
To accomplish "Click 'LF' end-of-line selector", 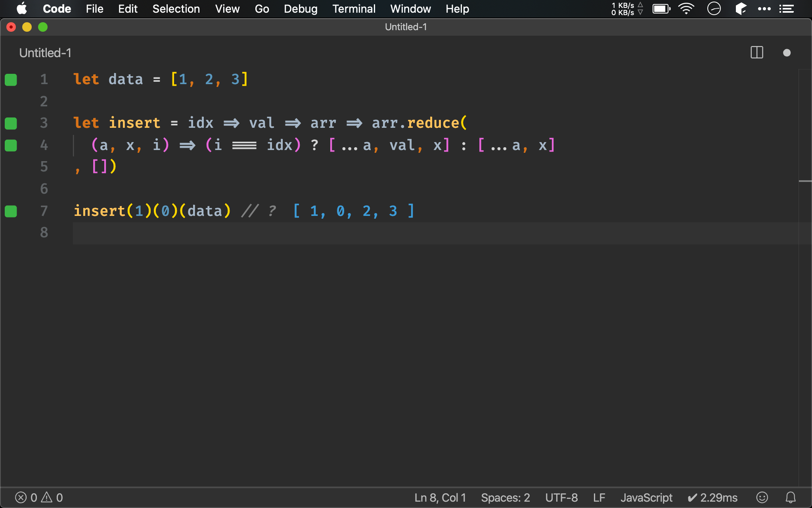I will tap(599, 498).
